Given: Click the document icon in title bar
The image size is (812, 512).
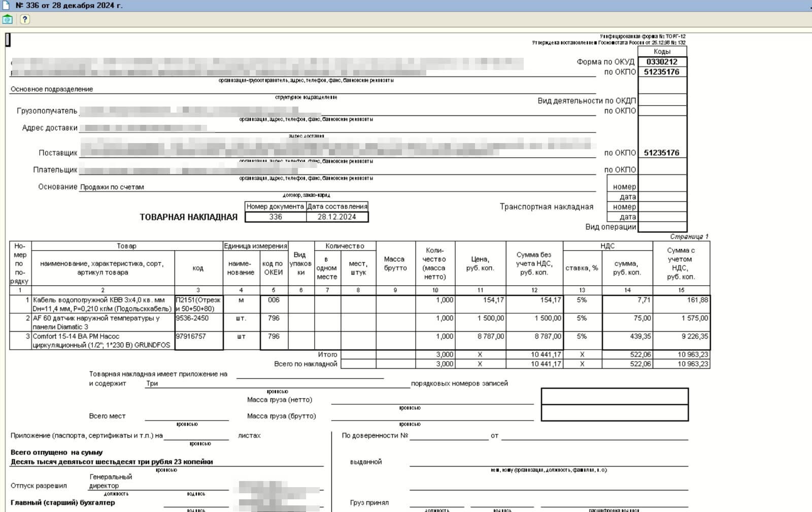Looking at the screenshot, I should tap(6, 6).
